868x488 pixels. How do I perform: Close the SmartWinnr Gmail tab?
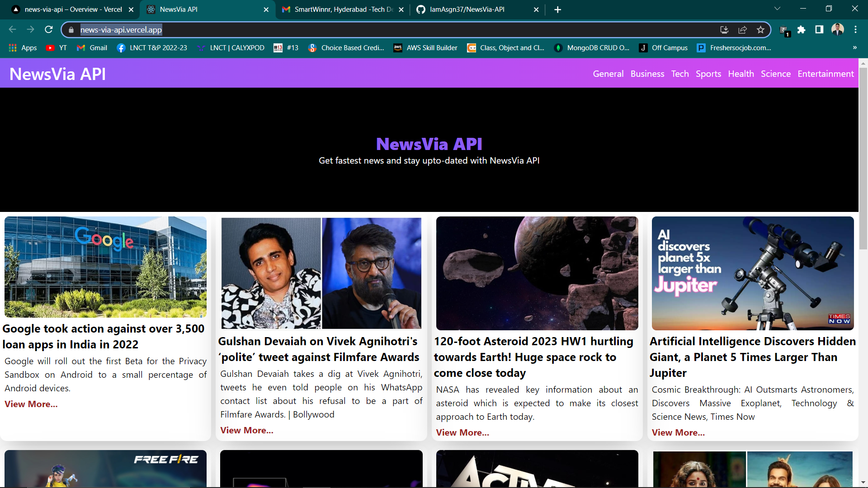coord(401,9)
